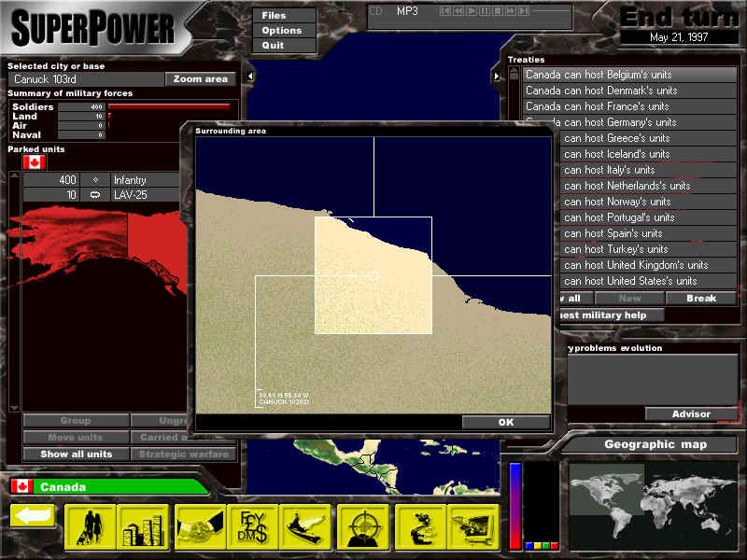Click Request military help button
This screenshot has width=747, height=560.
[612, 315]
